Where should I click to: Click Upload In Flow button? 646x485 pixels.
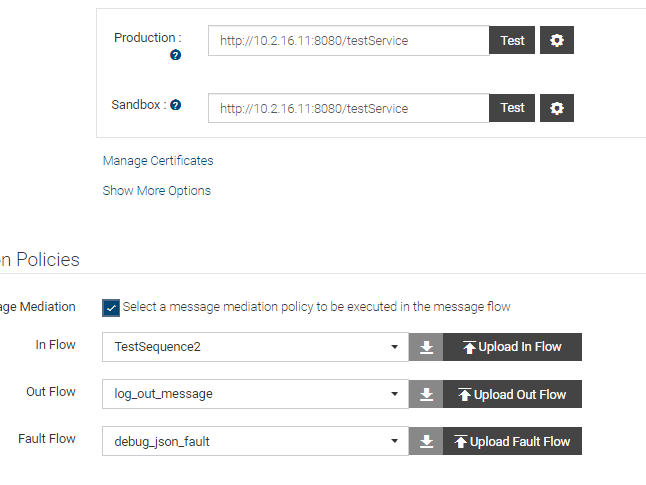coord(512,347)
